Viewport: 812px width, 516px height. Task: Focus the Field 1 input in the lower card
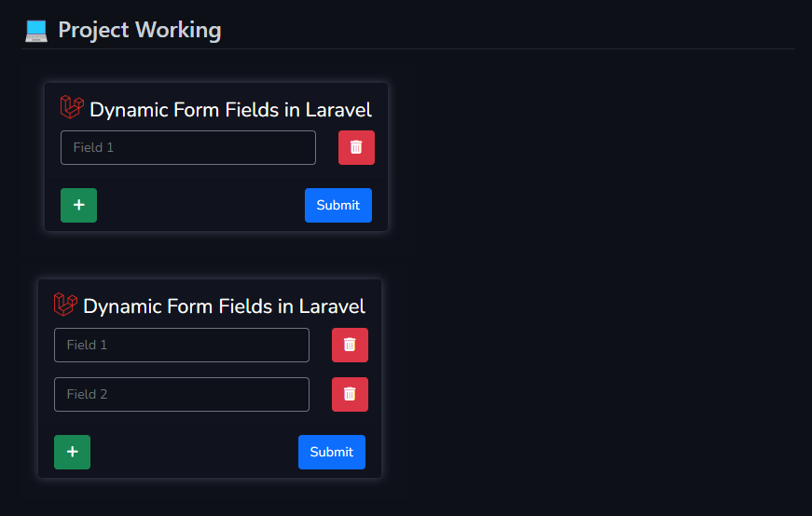pos(182,345)
